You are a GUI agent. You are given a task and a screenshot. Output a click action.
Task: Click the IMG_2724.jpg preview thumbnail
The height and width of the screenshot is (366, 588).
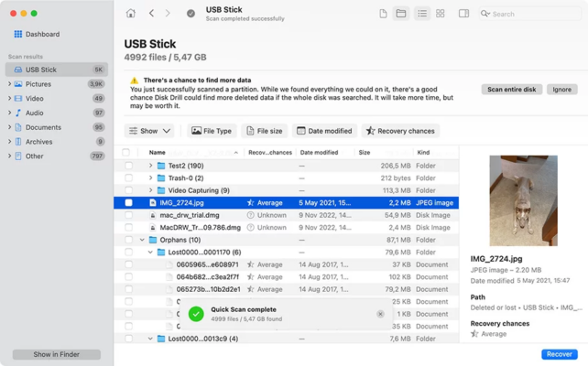(x=523, y=200)
